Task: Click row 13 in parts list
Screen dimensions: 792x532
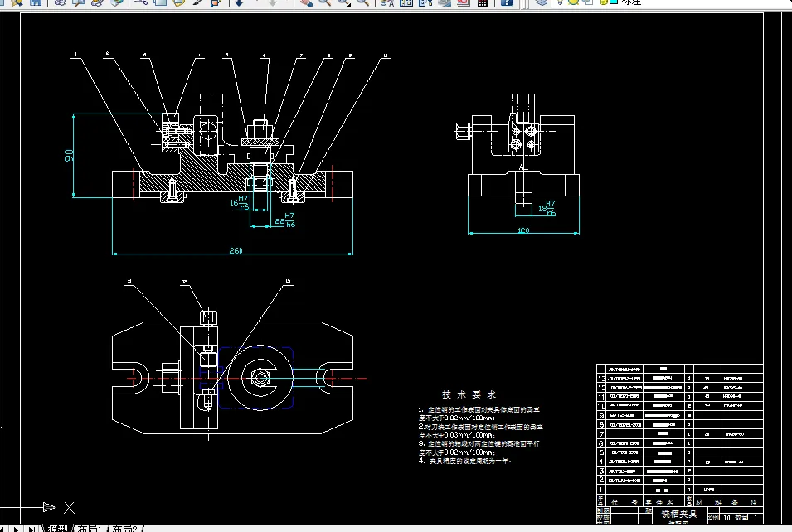Action: 679,378
